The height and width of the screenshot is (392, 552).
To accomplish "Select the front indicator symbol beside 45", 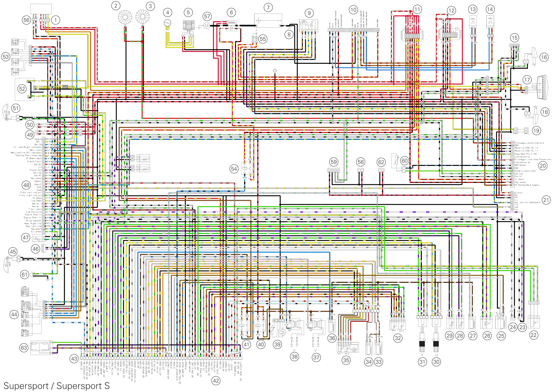I will coord(6,265).
